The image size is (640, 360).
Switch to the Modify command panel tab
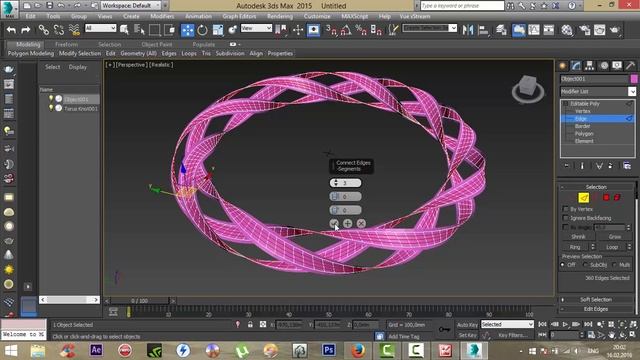point(576,66)
